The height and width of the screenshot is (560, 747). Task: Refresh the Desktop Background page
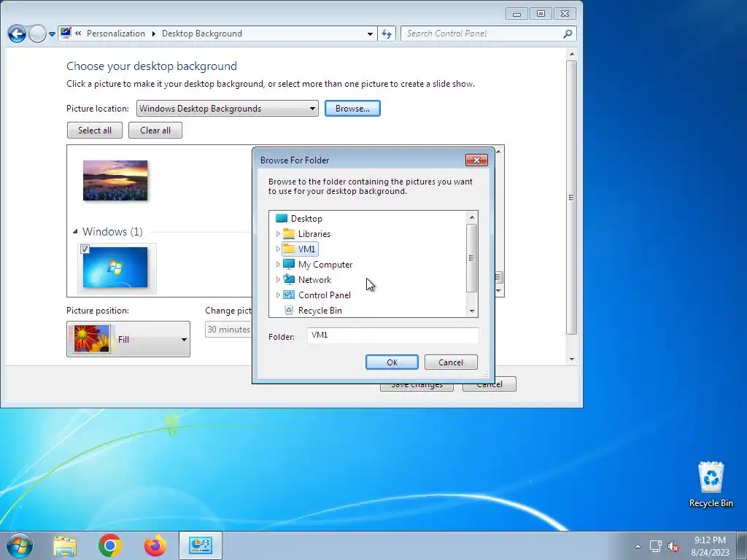387,34
